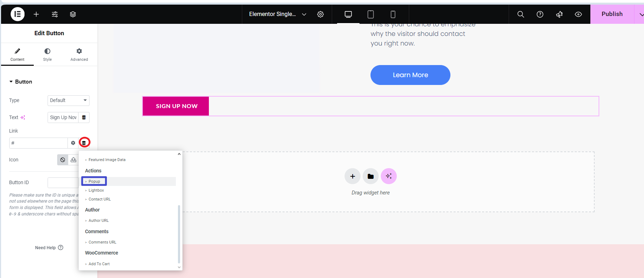
Task: Switch to tablet device view
Action: click(x=370, y=14)
